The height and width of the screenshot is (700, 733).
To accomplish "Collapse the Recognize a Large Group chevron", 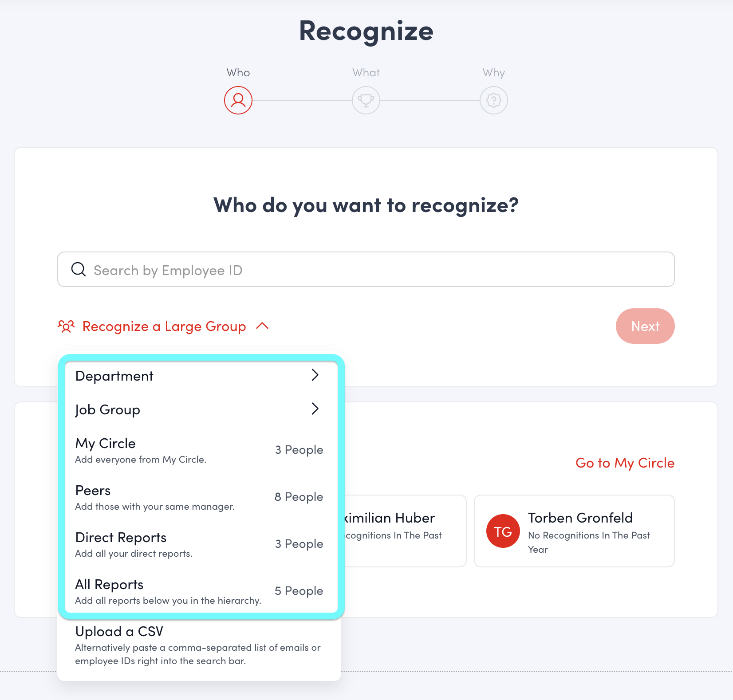I will (263, 326).
